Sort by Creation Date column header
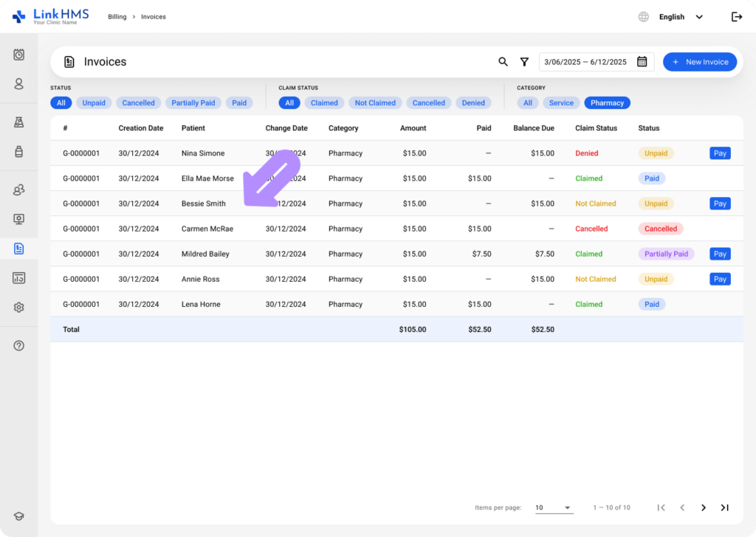The height and width of the screenshot is (537, 756). (141, 128)
